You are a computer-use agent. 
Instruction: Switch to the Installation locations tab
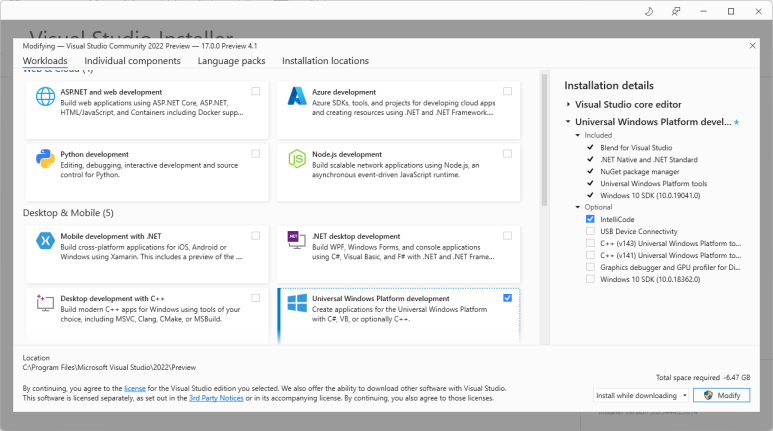[x=325, y=61]
